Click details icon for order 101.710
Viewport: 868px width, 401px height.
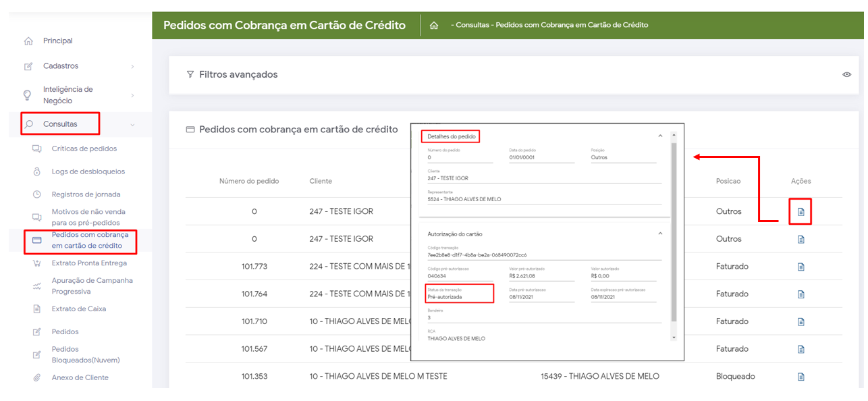pos(801,322)
